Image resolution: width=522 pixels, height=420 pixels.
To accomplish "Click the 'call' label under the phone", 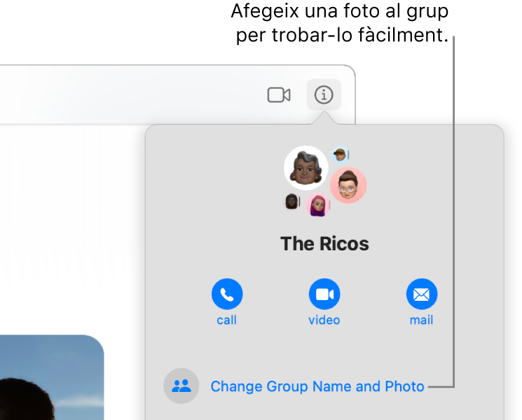I will pos(227,320).
